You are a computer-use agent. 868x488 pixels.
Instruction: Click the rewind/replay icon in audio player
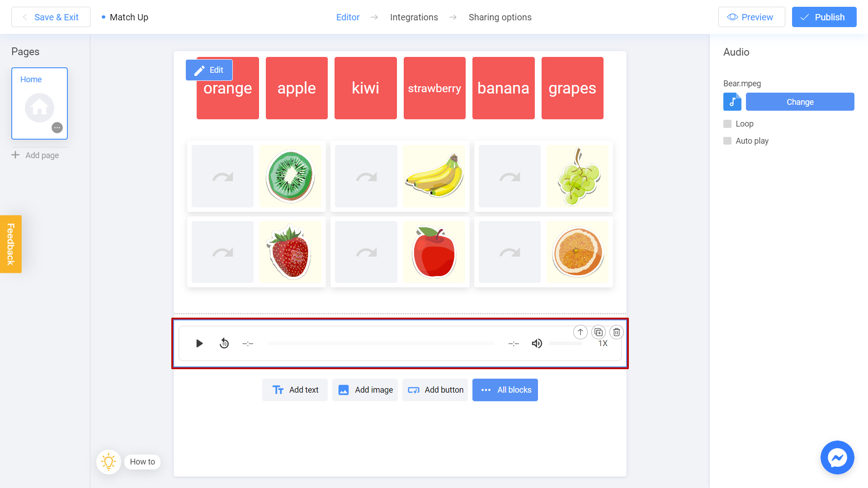pos(225,343)
